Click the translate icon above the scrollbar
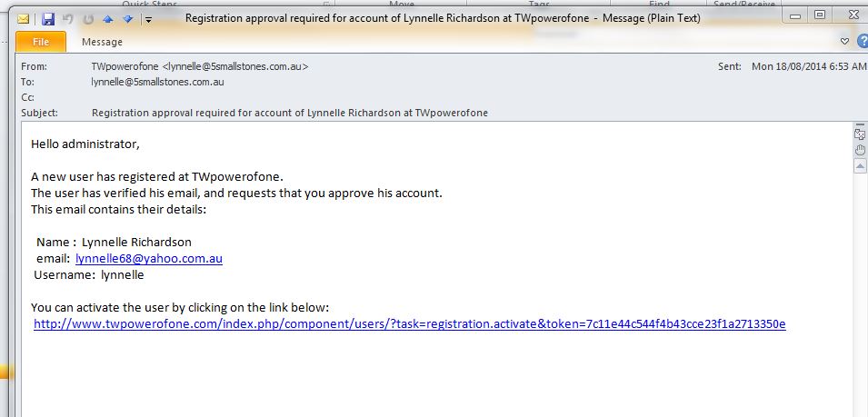 [860, 134]
